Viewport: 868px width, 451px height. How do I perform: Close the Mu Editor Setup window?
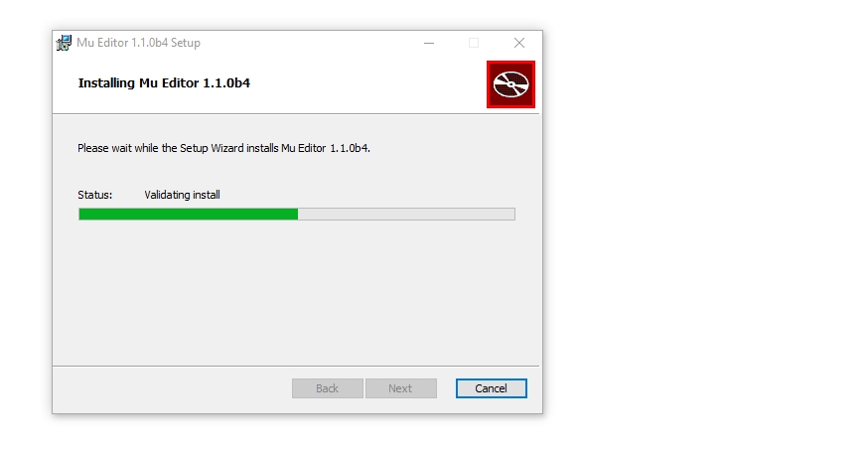point(518,43)
